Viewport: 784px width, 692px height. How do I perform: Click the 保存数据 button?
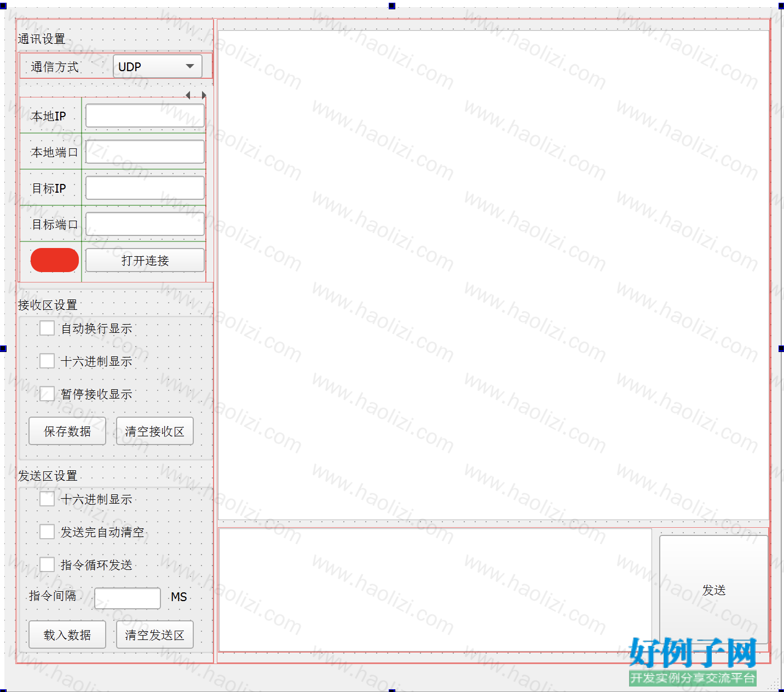point(67,431)
